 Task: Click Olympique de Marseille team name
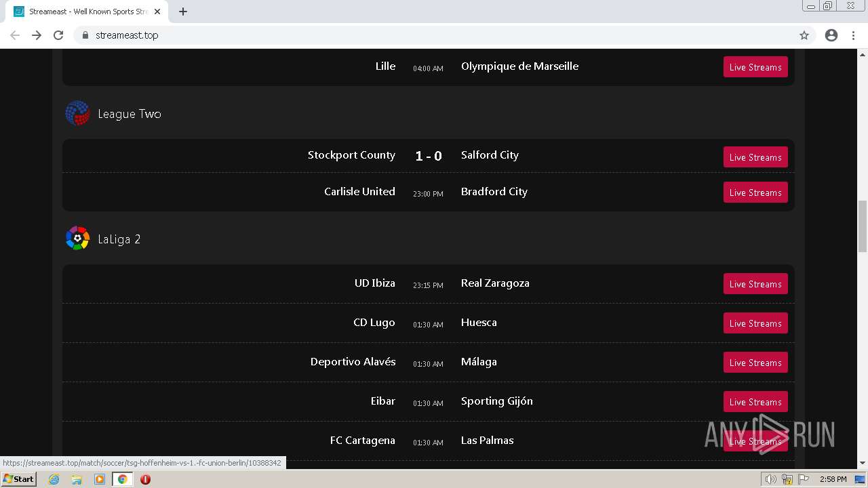519,66
